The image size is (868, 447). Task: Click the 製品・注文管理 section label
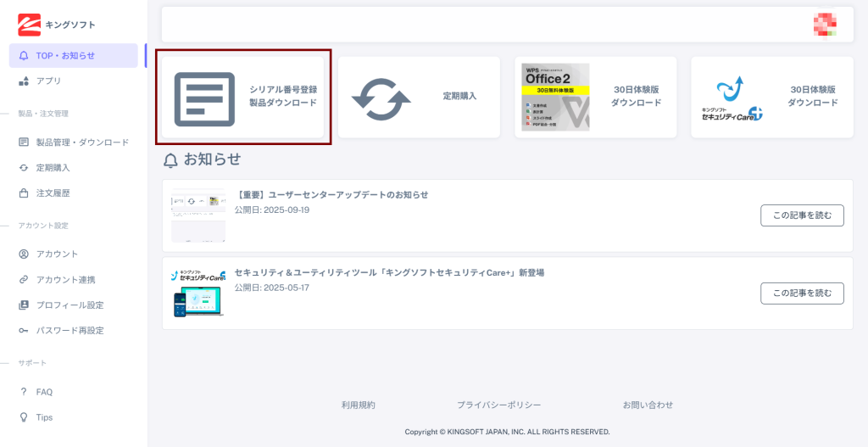(43, 114)
